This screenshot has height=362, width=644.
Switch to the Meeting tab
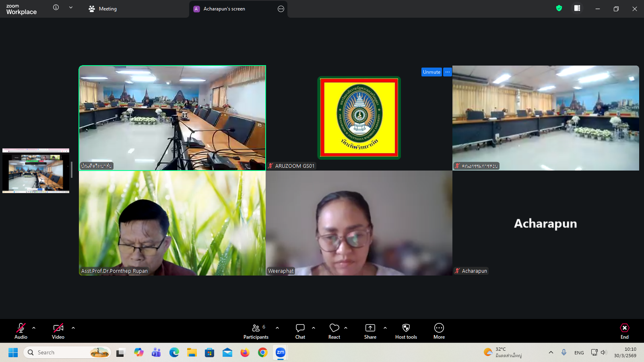tap(103, 9)
